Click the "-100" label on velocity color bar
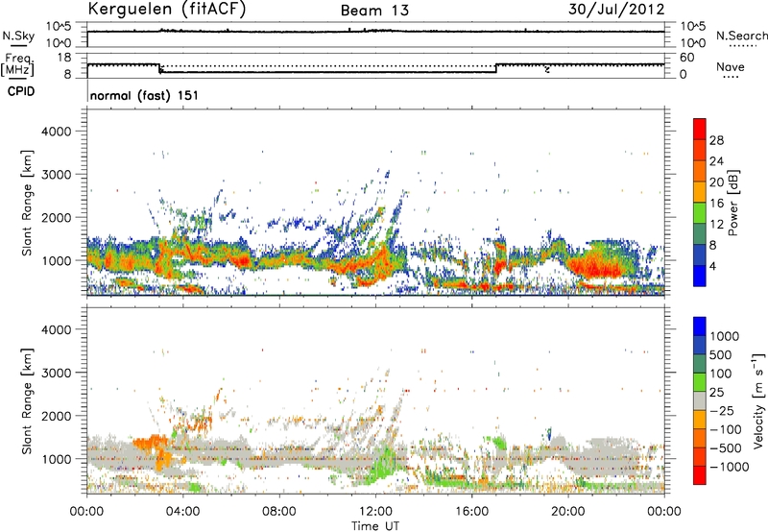The height and width of the screenshot is (532, 768). click(726, 429)
